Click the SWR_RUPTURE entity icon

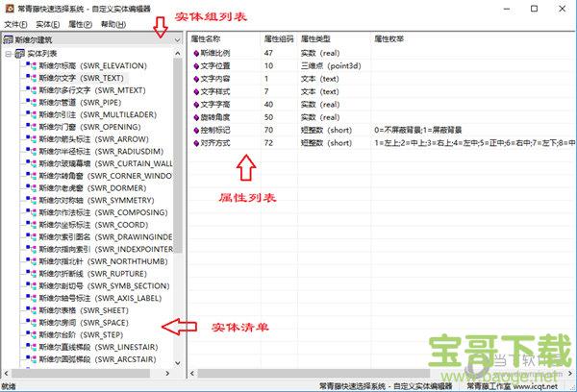tap(31, 274)
